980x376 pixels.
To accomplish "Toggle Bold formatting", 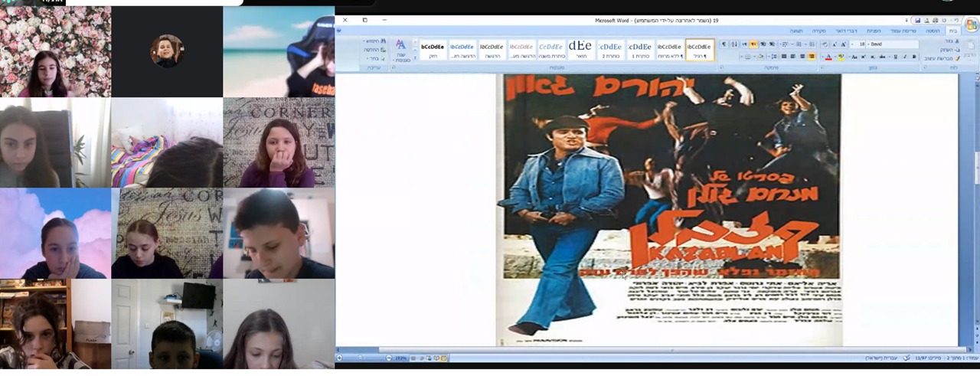I will (x=914, y=57).
